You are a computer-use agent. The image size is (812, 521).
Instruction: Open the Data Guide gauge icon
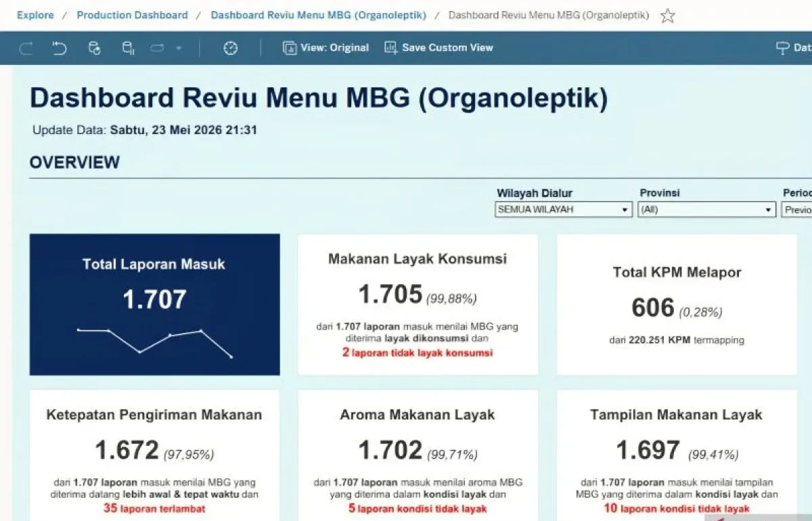coord(231,48)
